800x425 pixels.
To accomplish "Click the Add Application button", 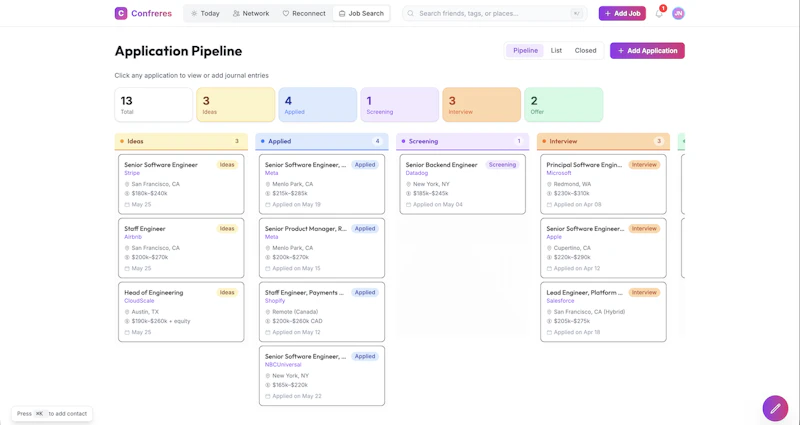I will tap(647, 51).
